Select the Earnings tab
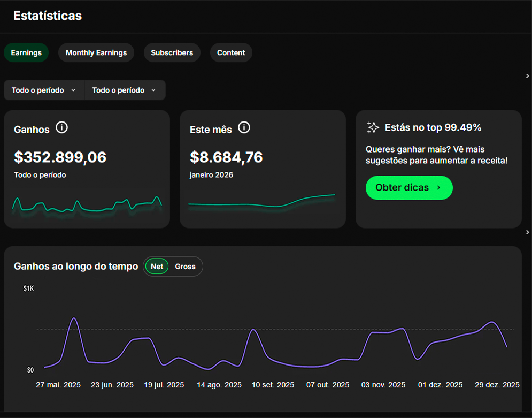The width and height of the screenshot is (532, 418). 26,53
